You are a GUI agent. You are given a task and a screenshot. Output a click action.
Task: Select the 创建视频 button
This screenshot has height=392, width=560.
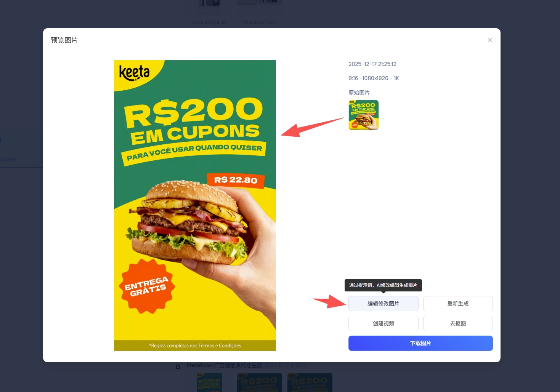pyautogui.click(x=383, y=323)
